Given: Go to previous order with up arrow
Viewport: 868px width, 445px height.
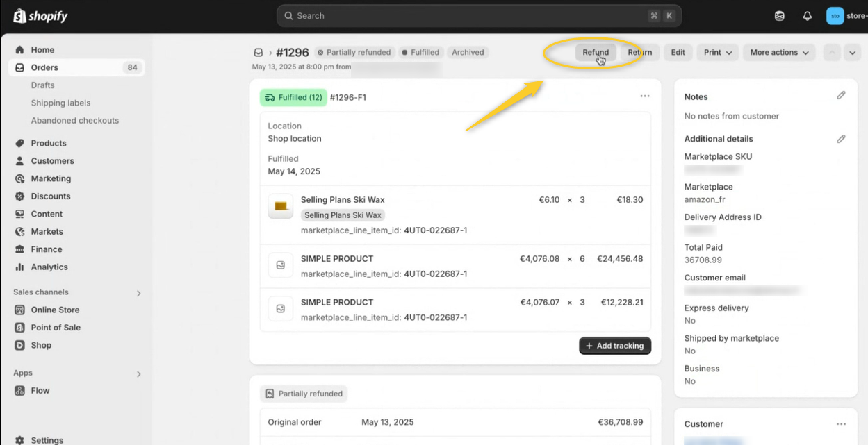Looking at the screenshot, I should [x=832, y=53].
